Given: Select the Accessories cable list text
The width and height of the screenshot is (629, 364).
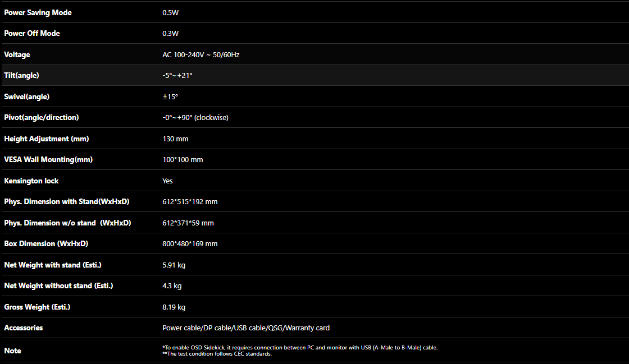Looking at the screenshot, I should point(246,328).
